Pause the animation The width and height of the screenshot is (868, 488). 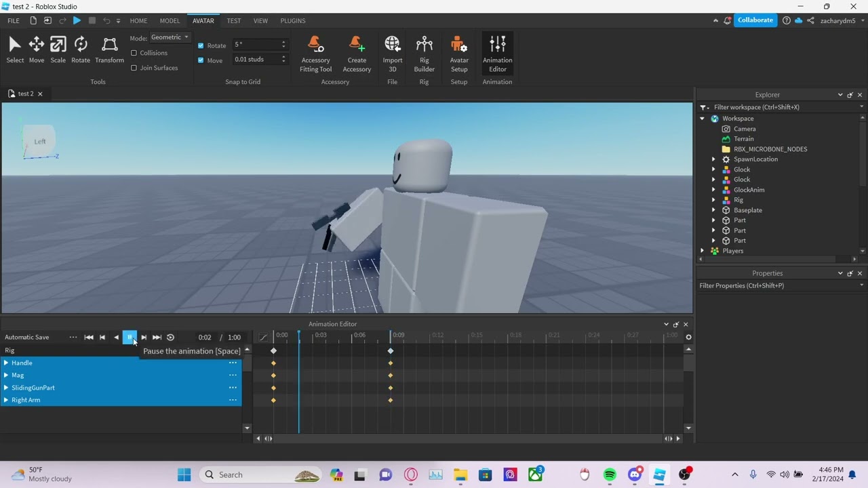tap(130, 338)
